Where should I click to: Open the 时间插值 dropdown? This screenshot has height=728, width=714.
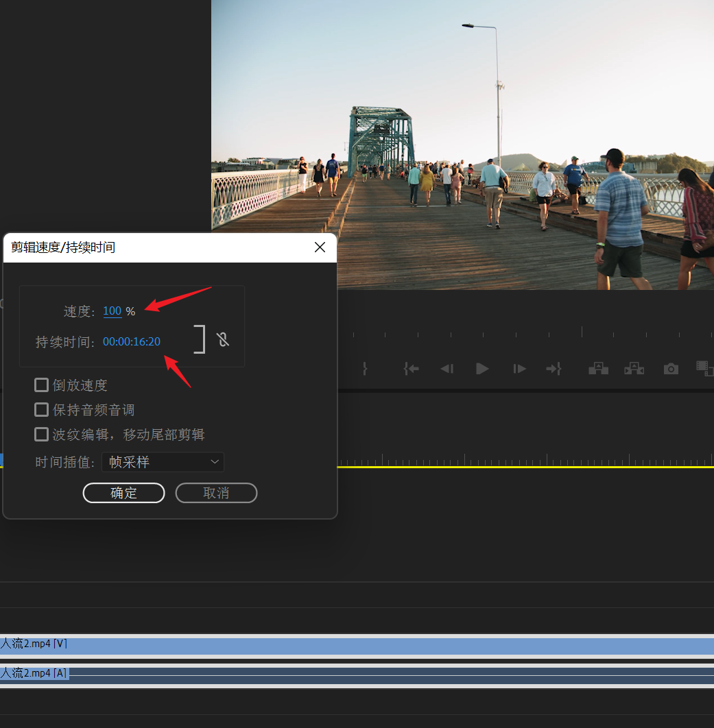pos(163,462)
